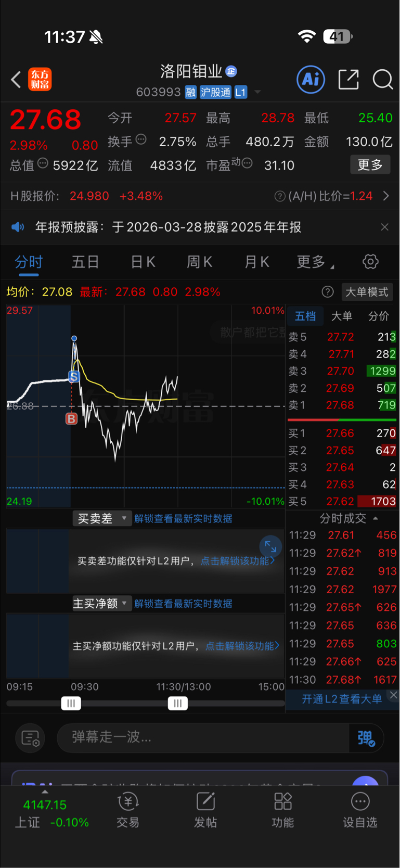
Task: Select the 五档 order book tab
Action: [305, 316]
